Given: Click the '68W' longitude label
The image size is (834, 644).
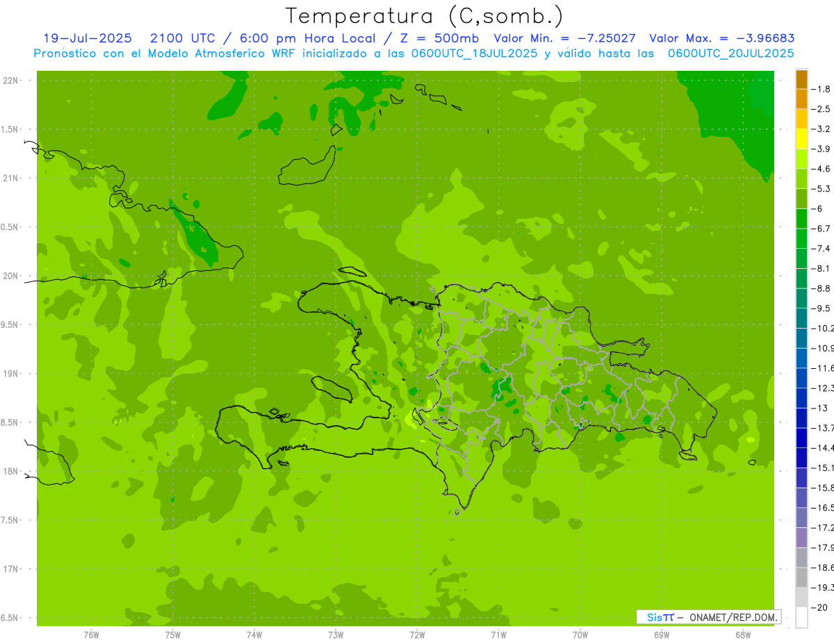Looking at the screenshot, I should point(743,634).
